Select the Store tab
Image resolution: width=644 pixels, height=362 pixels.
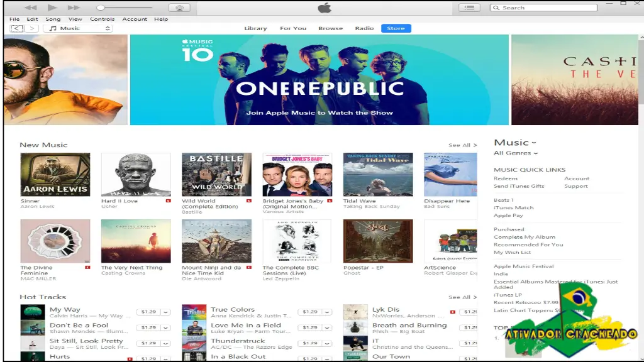(x=396, y=28)
